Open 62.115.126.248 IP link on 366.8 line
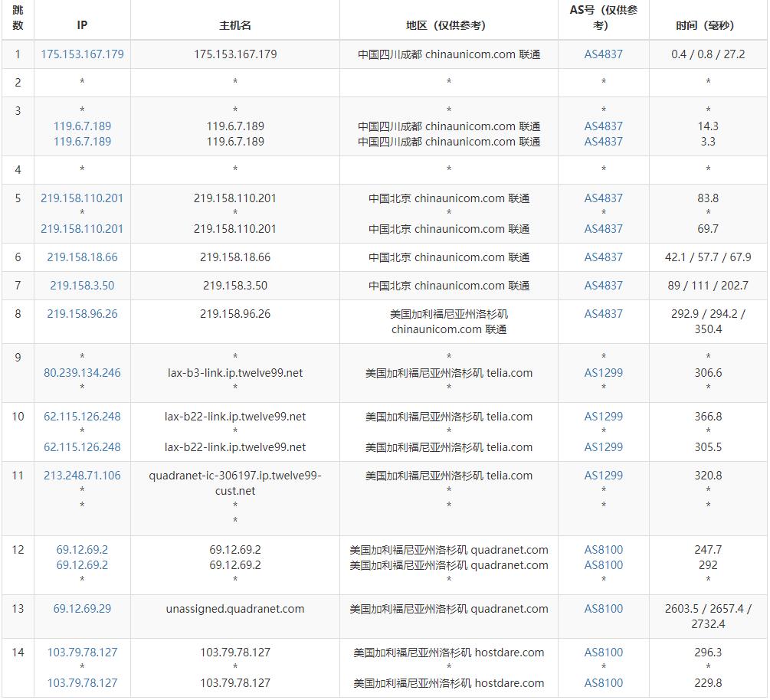 click(82, 417)
